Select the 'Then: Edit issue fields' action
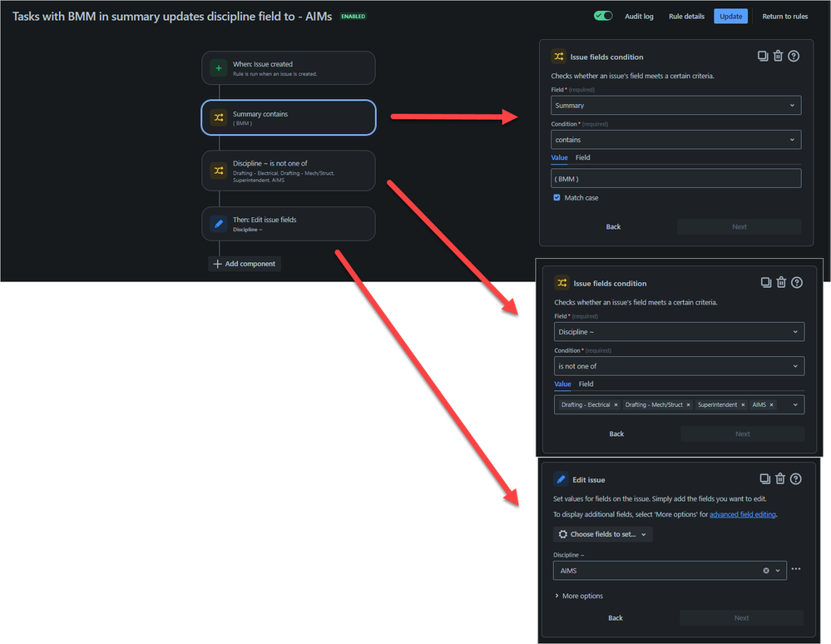The image size is (831, 644). pyautogui.click(x=289, y=224)
